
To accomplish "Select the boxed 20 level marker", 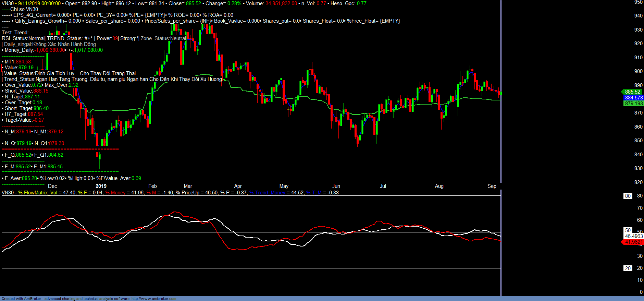I will [628, 268].
